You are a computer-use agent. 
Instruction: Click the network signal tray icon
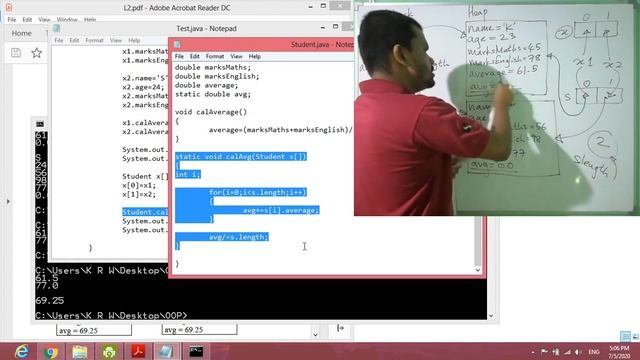click(567, 352)
